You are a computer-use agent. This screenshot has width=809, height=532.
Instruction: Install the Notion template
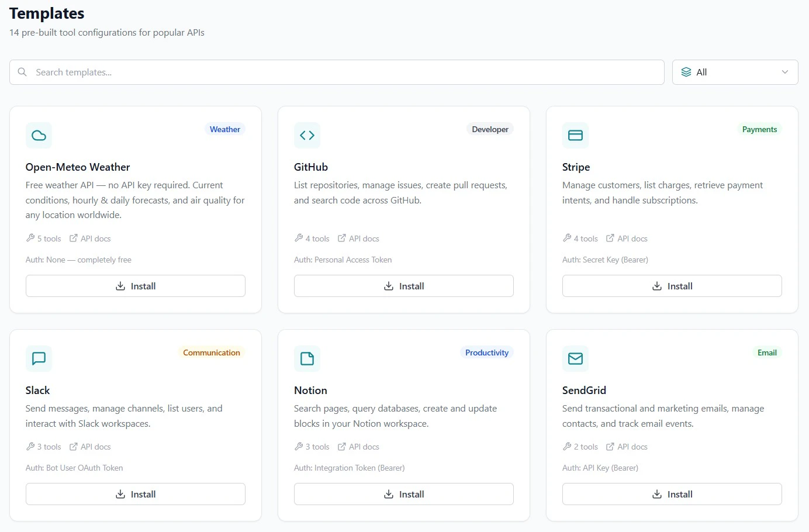coord(404,494)
